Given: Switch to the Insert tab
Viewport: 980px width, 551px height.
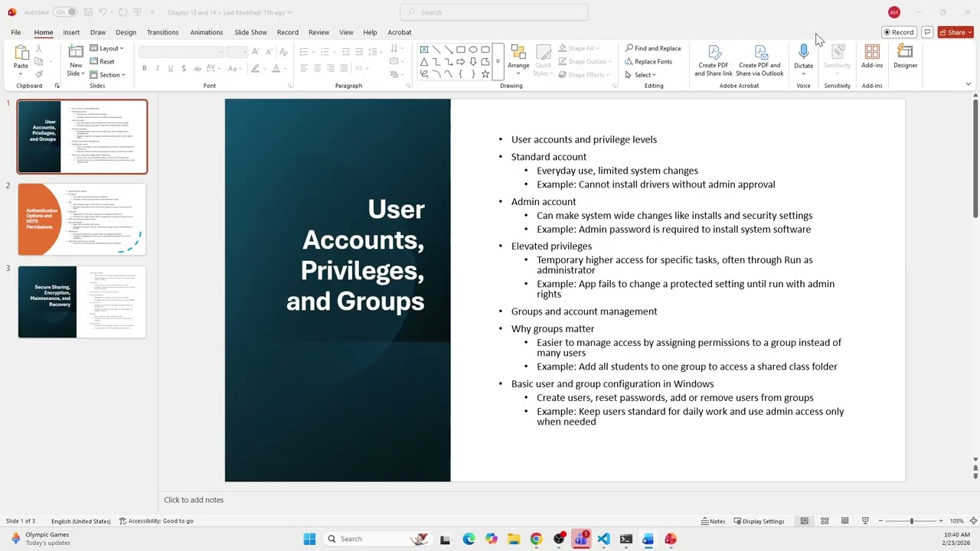Looking at the screenshot, I should point(71,32).
